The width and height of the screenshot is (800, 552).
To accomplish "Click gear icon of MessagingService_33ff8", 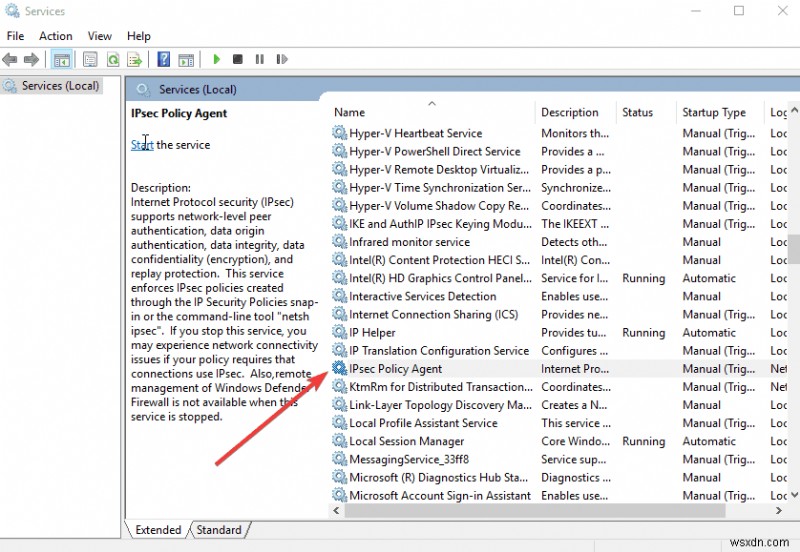I will point(339,459).
